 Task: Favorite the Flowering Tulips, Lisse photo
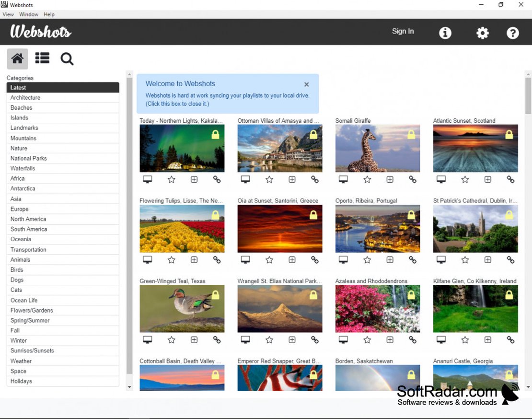pos(171,259)
